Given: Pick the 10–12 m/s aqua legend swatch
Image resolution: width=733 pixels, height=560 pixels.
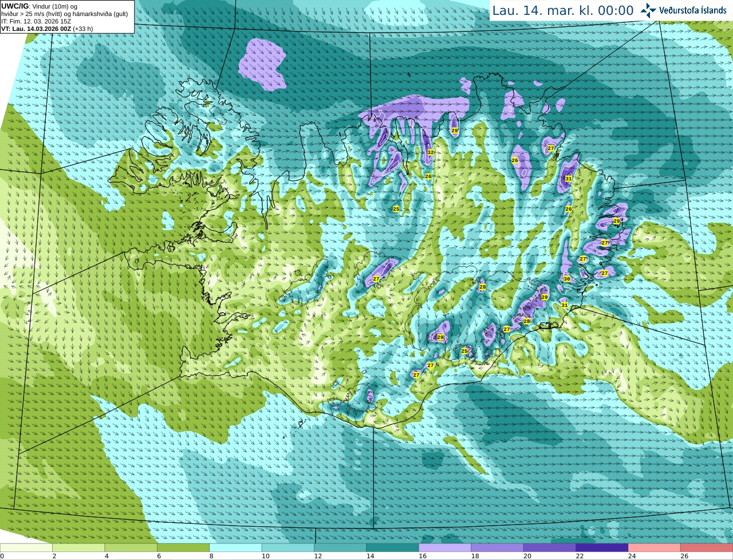Looking at the screenshot, I should click(288, 548).
